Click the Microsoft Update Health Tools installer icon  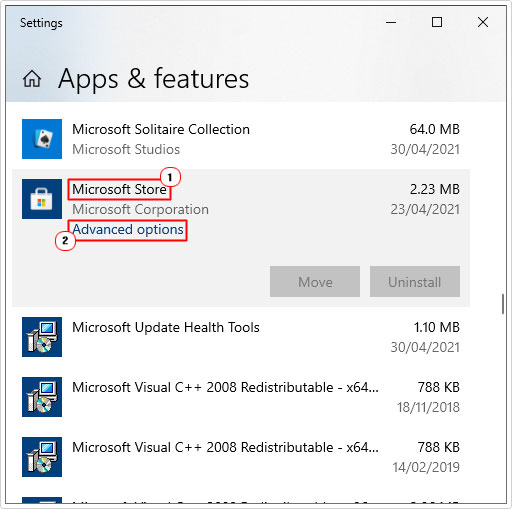point(42,337)
